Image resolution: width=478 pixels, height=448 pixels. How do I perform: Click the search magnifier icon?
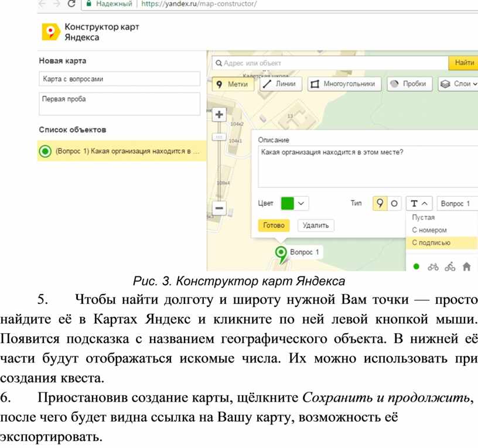coord(218,63)
